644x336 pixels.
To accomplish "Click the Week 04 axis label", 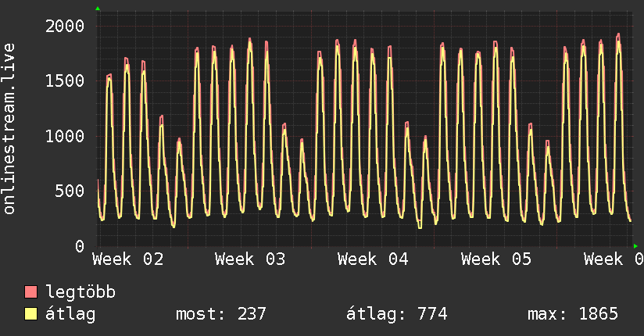I will (x=373, y=259).
